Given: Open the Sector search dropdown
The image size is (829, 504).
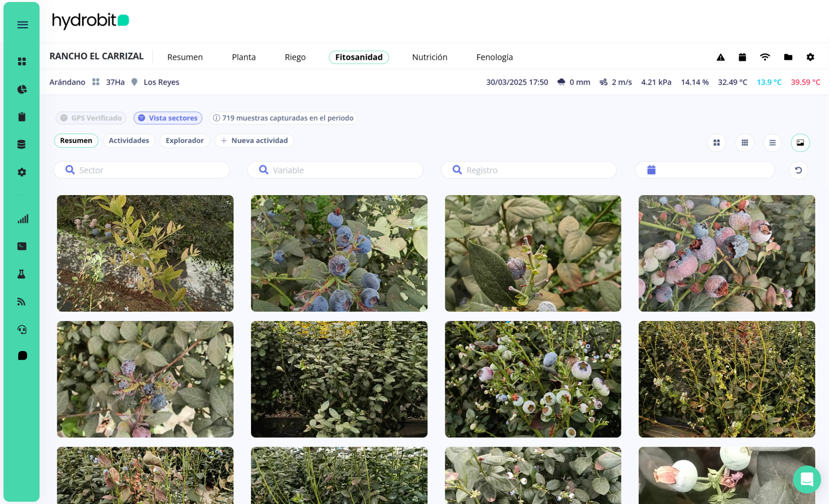Looking at the screenshot, I should click(142, 170).
